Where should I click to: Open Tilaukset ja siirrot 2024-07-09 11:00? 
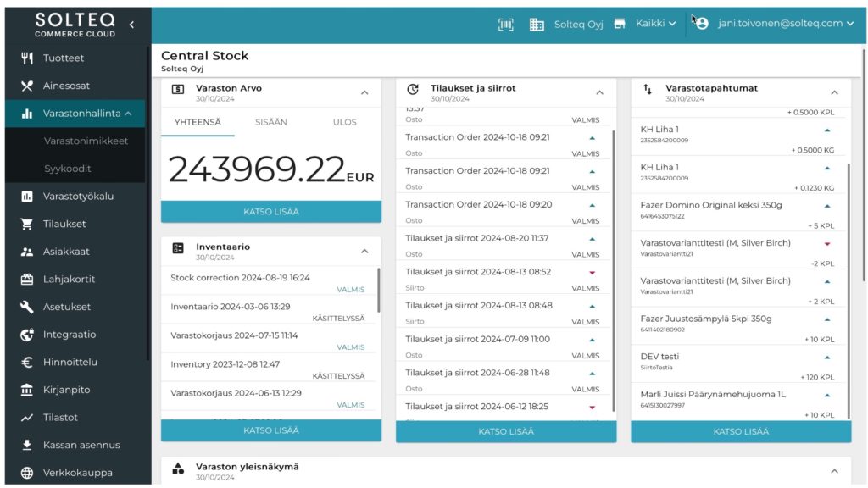point(503,347)
